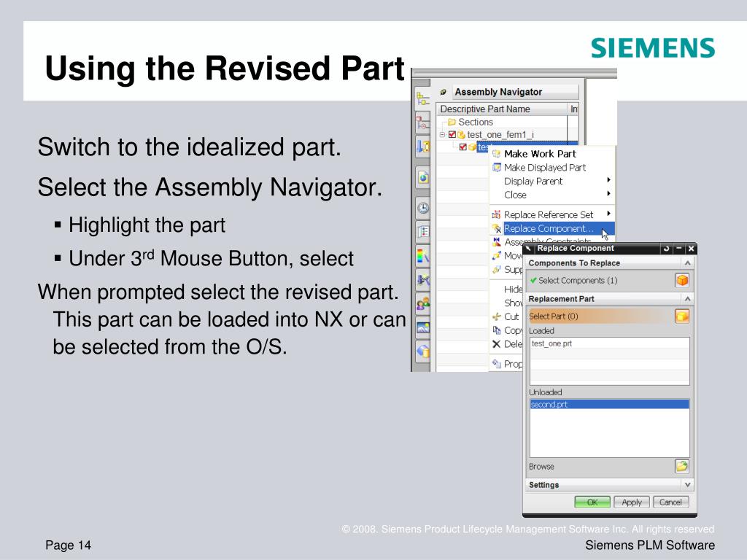Click the Reset icon in Replace Component titlebar
Screen dimensions: 747x560
coord(666,248)
